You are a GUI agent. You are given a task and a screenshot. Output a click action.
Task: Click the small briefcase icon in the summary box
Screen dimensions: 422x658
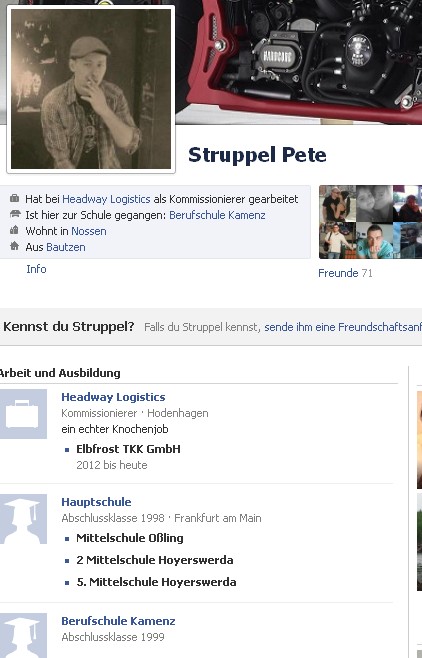click(x=15, y=198)
